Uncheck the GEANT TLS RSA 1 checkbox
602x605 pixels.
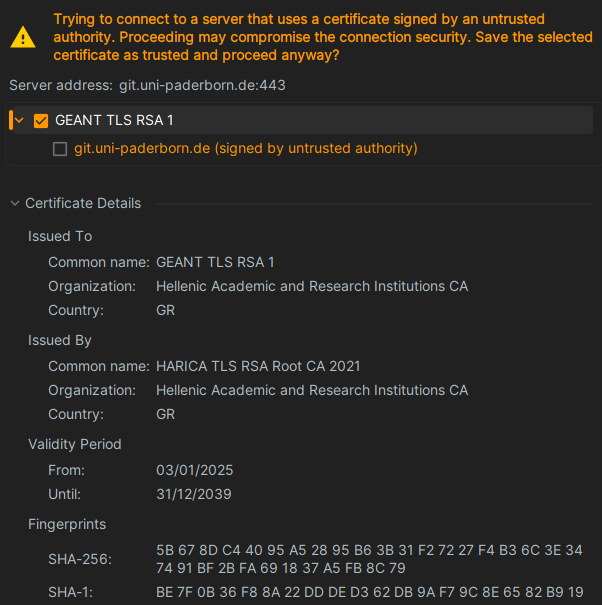pyautogui.click(x=41, y=121)
